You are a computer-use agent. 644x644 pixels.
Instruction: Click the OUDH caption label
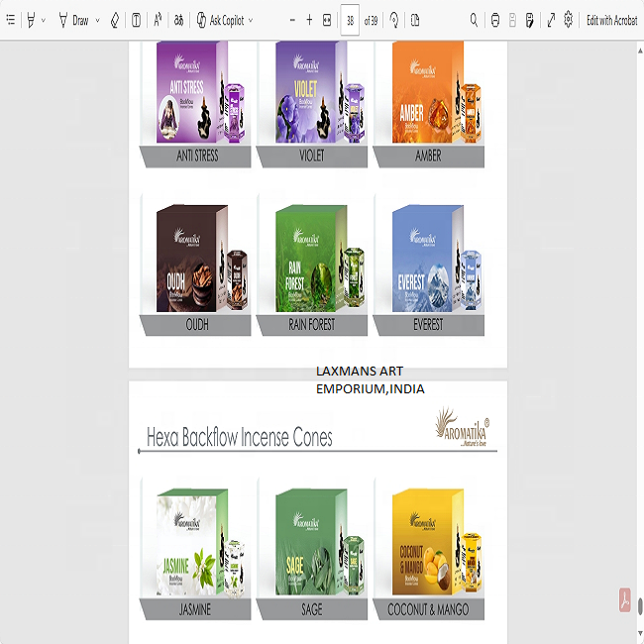point(197,325)
